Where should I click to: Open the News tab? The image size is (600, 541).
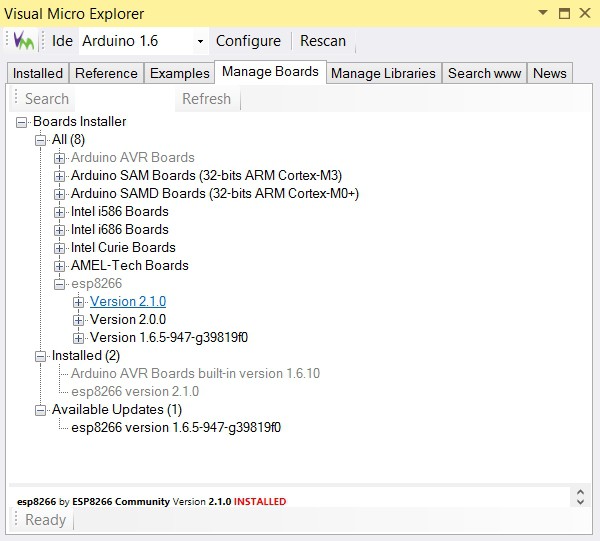(549, 73)
